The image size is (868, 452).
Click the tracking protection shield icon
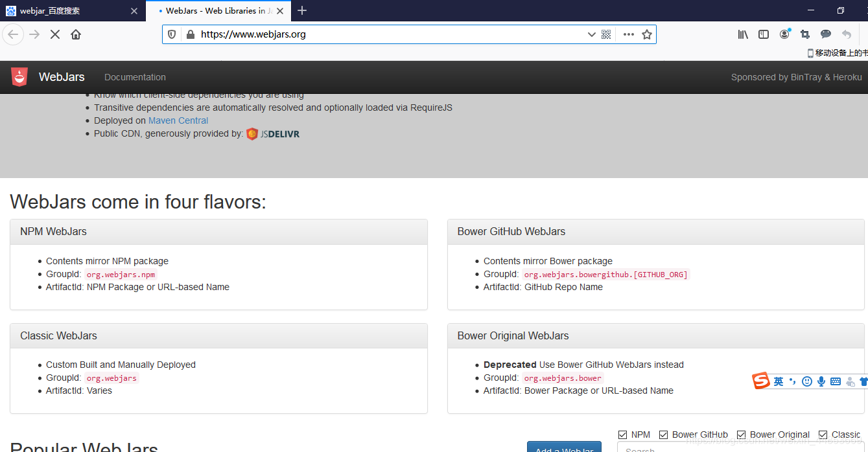click(172, 34)
